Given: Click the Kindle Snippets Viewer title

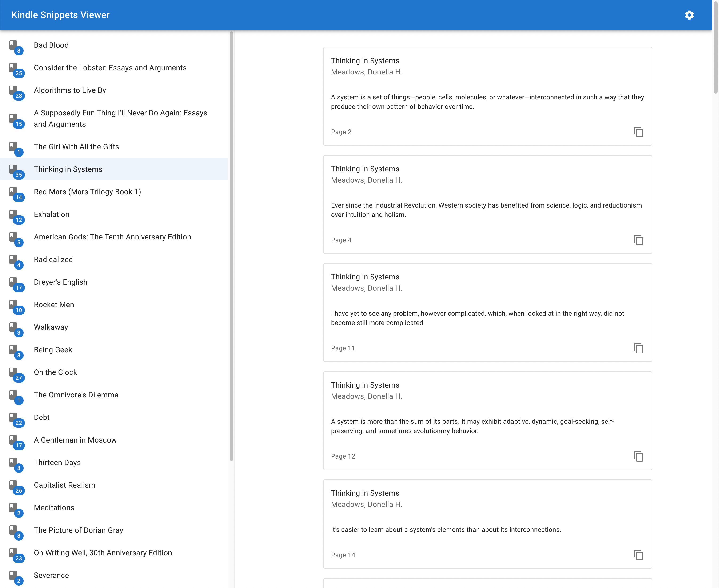Looking at the screenshot, I should [x=60, y=15].
